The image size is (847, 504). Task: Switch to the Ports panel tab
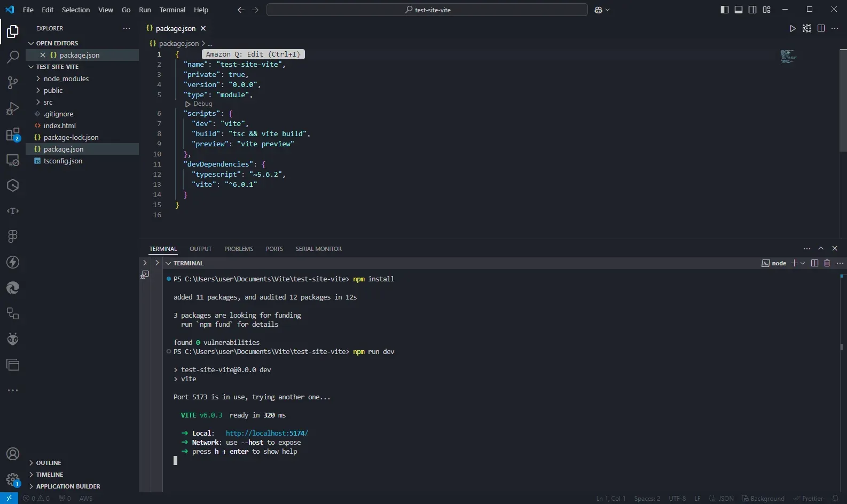point(275,249)
